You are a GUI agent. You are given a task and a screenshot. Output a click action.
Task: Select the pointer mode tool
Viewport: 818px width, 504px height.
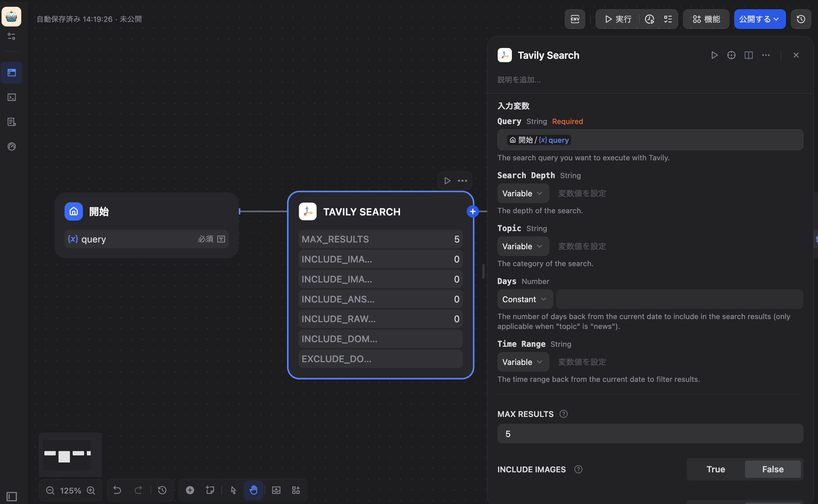pos(233,490)
